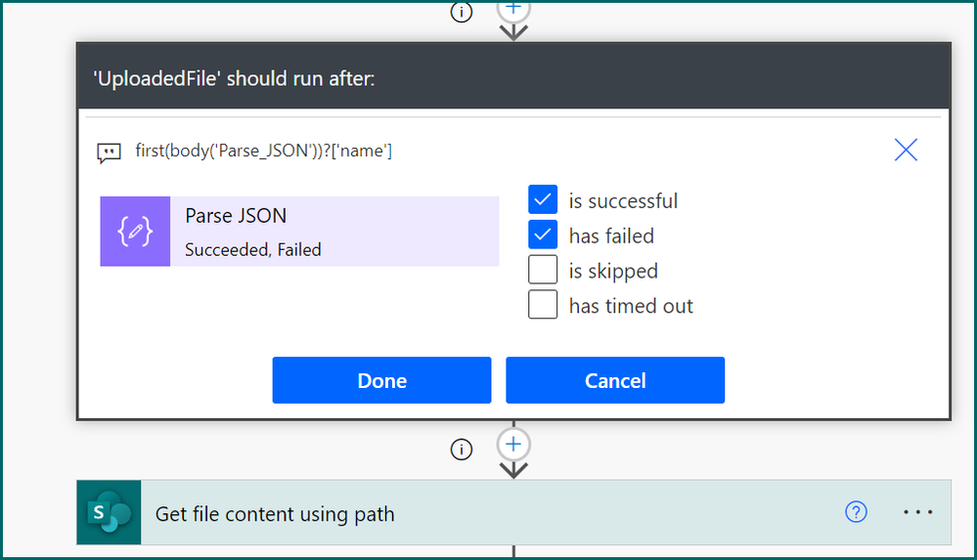Open help for Get file content using path
The image size is (977, 560).
pyautogui.click(x=856, y=512)
